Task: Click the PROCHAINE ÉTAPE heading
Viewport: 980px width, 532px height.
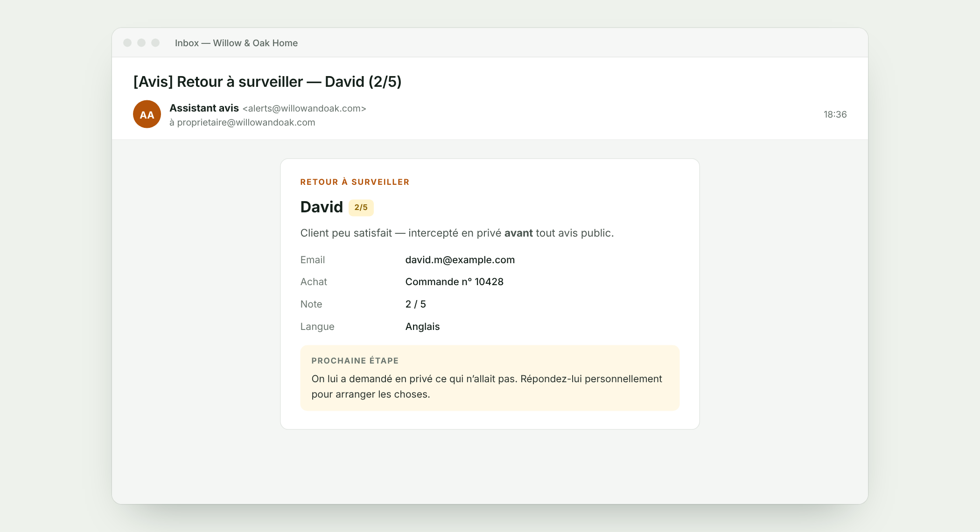Action: click(x=355, y=361)
